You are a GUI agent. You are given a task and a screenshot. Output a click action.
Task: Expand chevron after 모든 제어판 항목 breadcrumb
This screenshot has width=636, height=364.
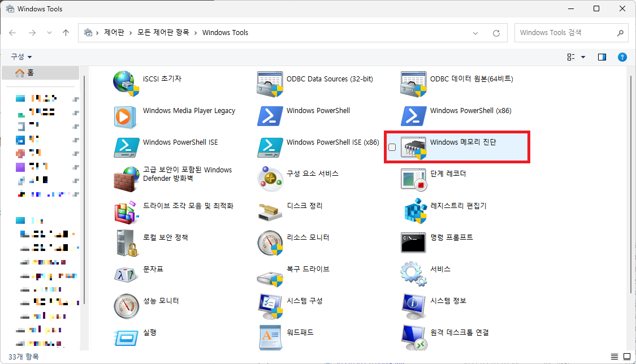click(x=196, y=33)
